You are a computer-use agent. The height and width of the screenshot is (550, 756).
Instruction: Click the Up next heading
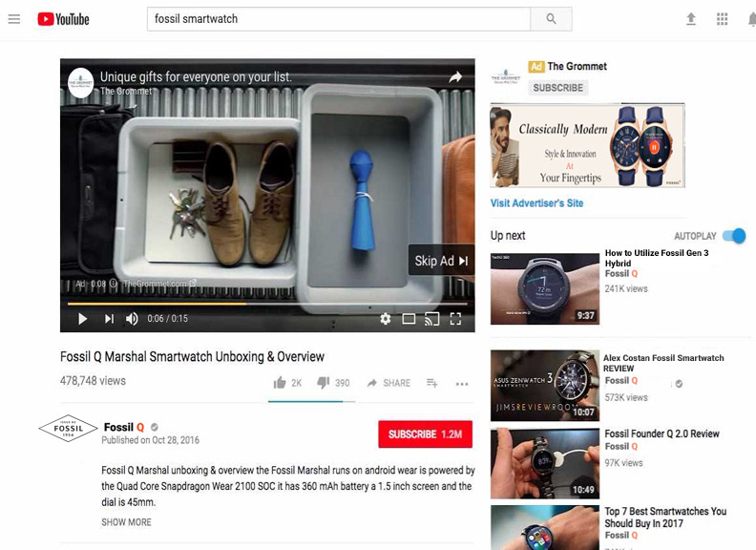coord(508,236)
